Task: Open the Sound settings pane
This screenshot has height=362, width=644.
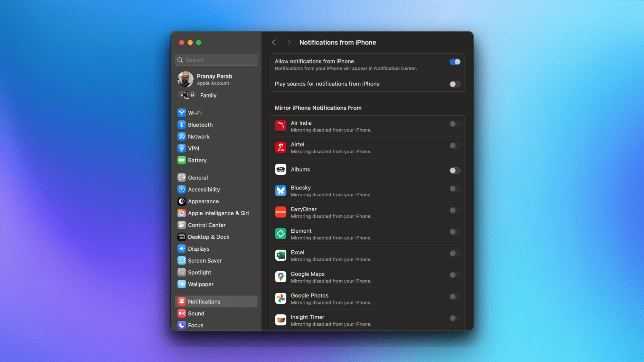Action: [x=196, y=313]
